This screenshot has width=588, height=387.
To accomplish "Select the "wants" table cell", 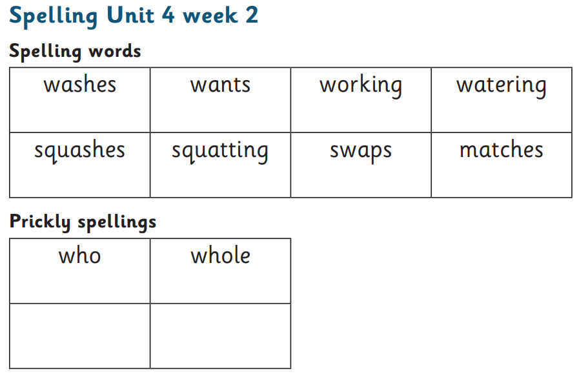I will point(220,99).
